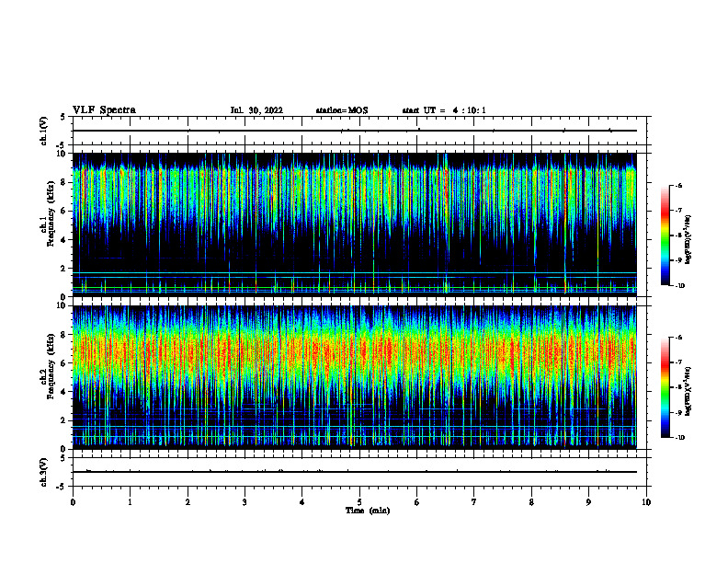This screenshot has width=728, height=563.
Task: Click the final time axis label "10"
Action: point(646,502)
